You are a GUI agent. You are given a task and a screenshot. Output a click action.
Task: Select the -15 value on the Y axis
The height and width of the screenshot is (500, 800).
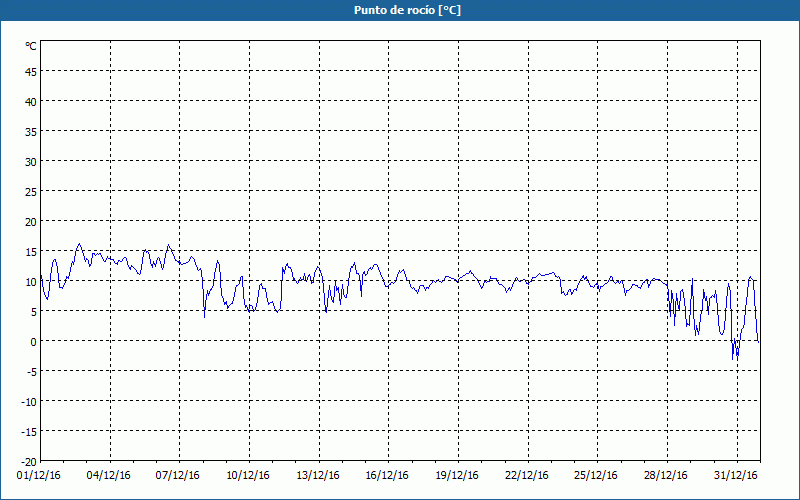pos(29,432)
